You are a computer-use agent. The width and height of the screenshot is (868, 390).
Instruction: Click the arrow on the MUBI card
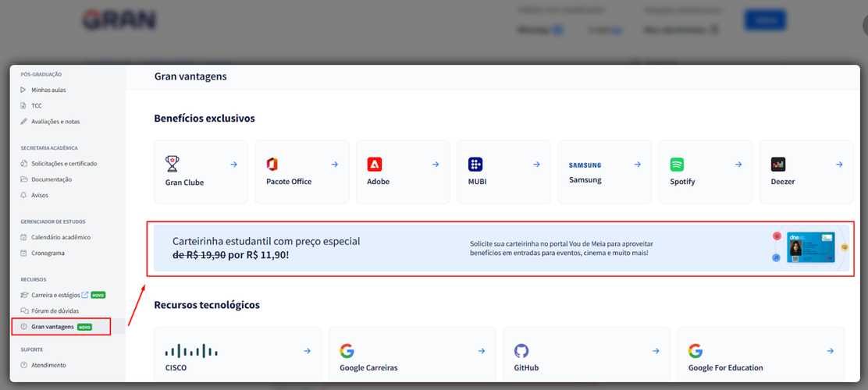[536, 165]
